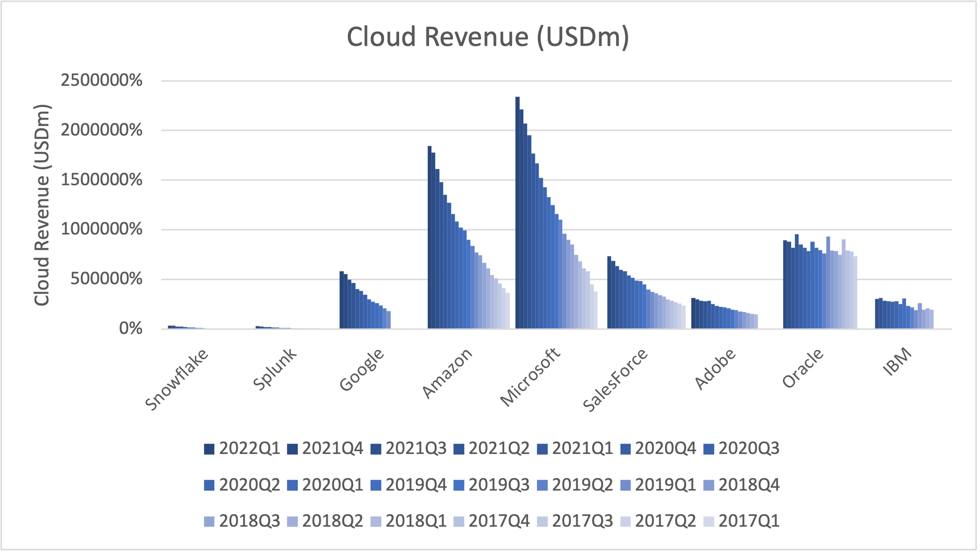
Task: Select the 2018Q3 legend entry
Action: pyautogui.click(x=242, y=521)
